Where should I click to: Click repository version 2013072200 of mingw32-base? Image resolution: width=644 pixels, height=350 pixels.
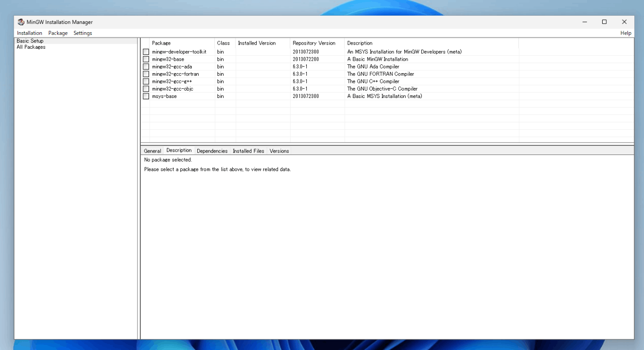point(305,59)
